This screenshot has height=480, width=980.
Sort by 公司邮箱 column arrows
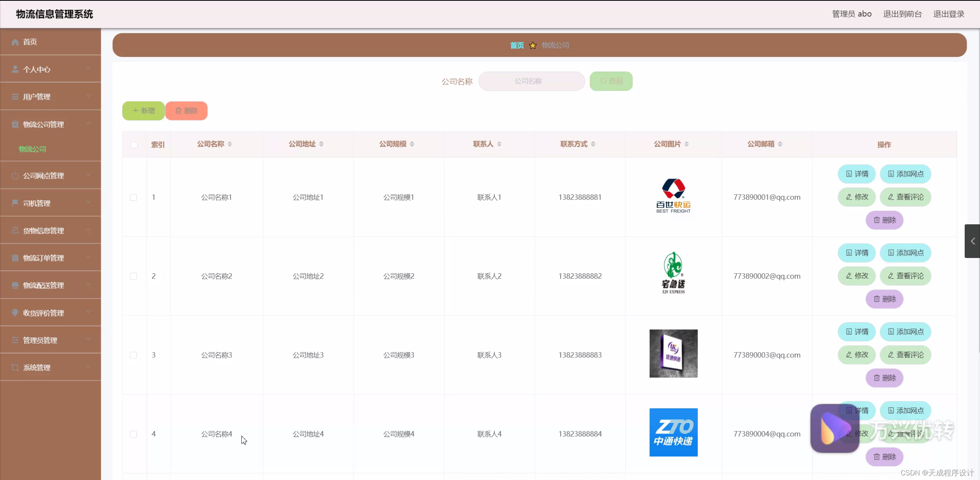tap(780, 144)
